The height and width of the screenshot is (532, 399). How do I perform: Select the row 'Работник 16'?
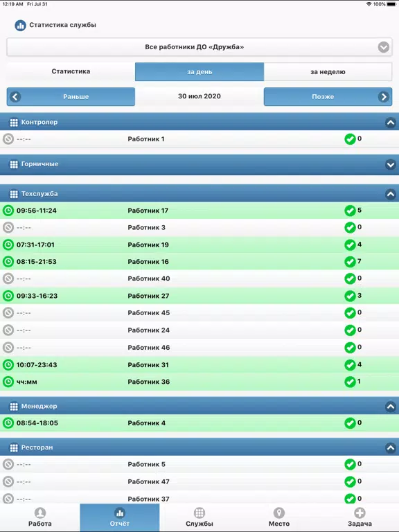pyautogui.click(x=199, y=262)
